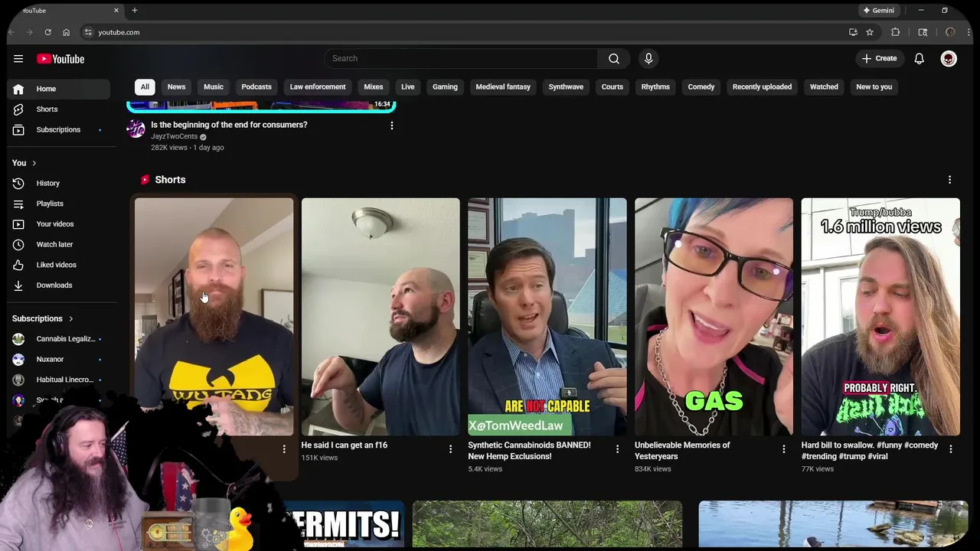The height and width of the screenshot is (551, 980).
Task: Select the Courts filter chip
Action: coord(612,87)
